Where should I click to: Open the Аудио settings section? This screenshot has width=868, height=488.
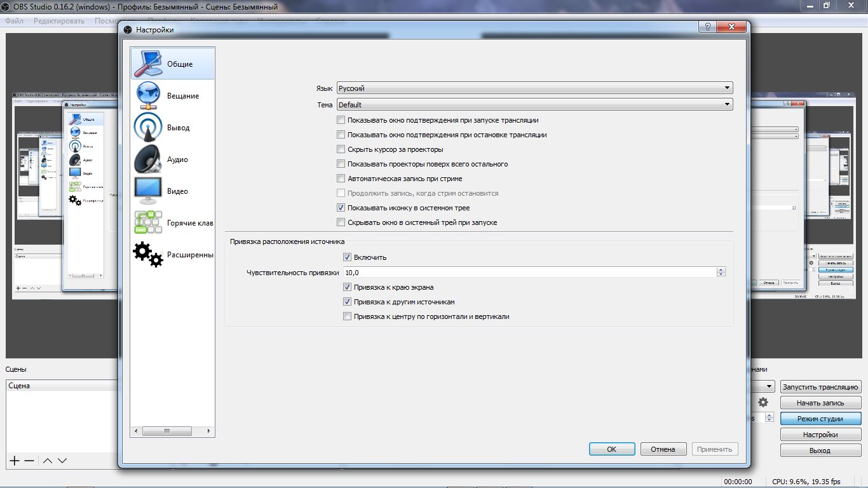172,159
